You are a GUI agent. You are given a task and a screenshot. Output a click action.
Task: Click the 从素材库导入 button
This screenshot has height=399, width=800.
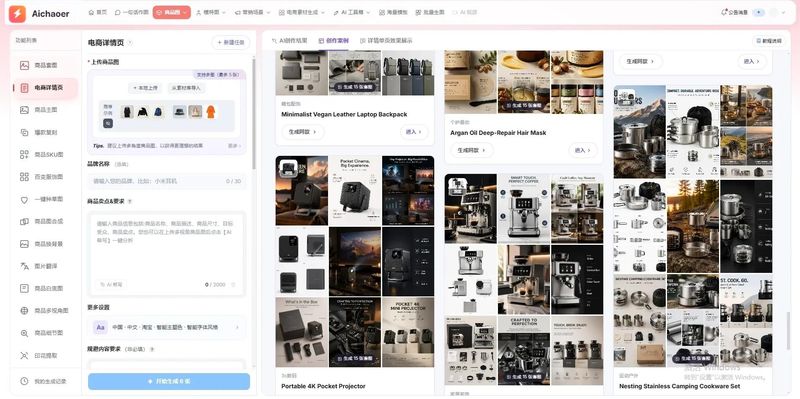186,88
